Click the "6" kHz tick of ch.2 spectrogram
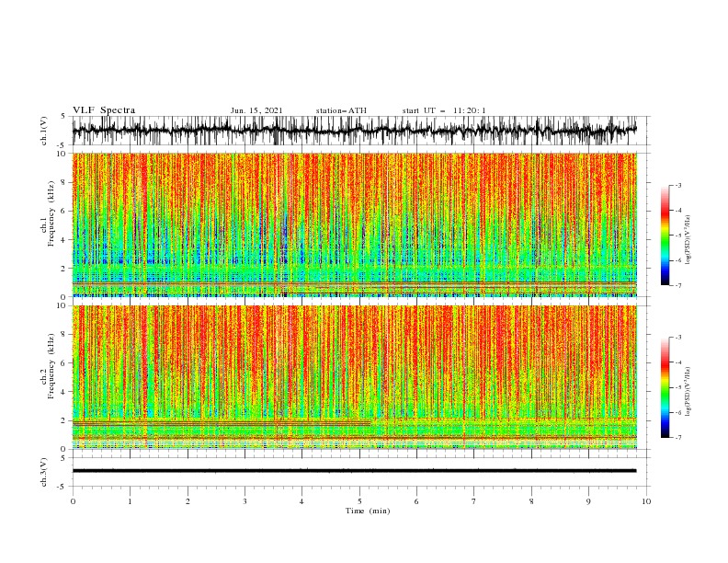Viewport: 728px width, 563px height. coord(64,363)
